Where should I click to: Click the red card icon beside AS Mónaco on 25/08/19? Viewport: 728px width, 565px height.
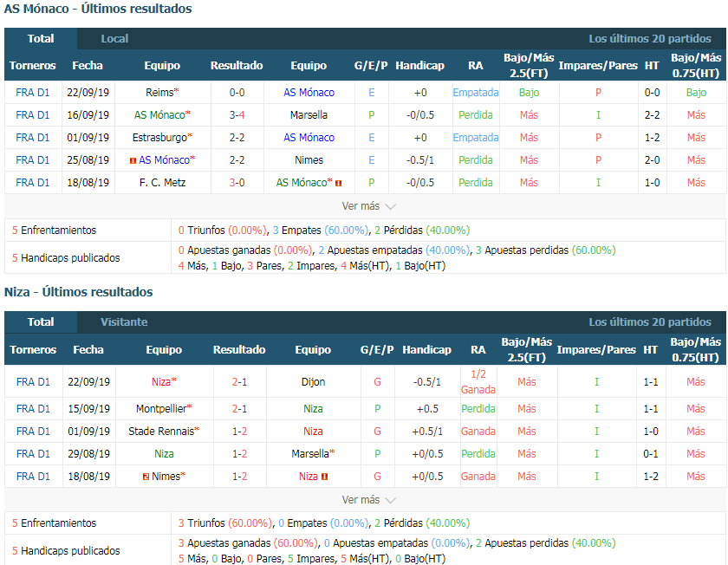133,160
